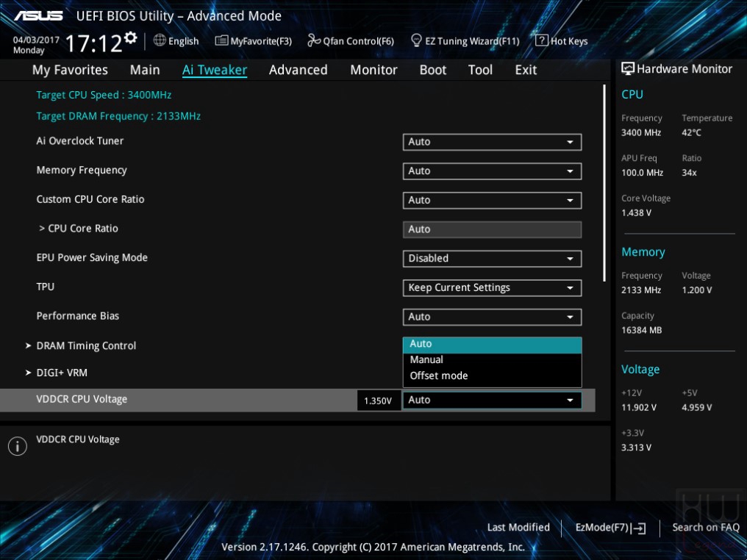Open the Tool tab
The image size is (747, 560).
pos(480,70)
